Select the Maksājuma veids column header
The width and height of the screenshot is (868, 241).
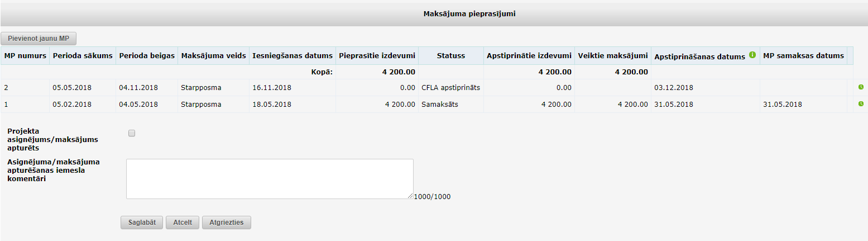coord(213,56)
